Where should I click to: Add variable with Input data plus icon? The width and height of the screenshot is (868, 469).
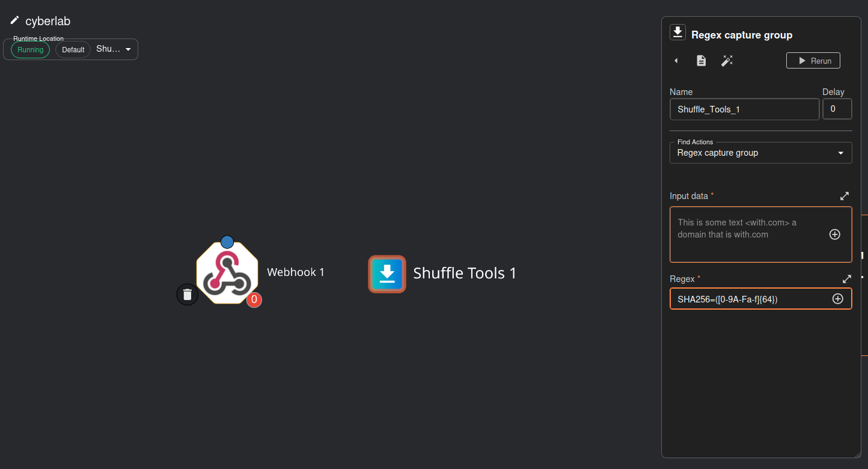834,234
